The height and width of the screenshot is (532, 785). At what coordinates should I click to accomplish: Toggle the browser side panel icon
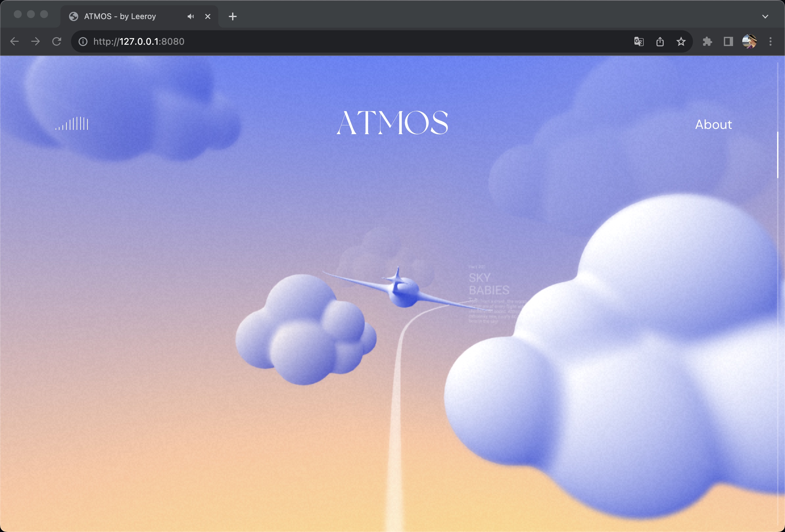728,41
